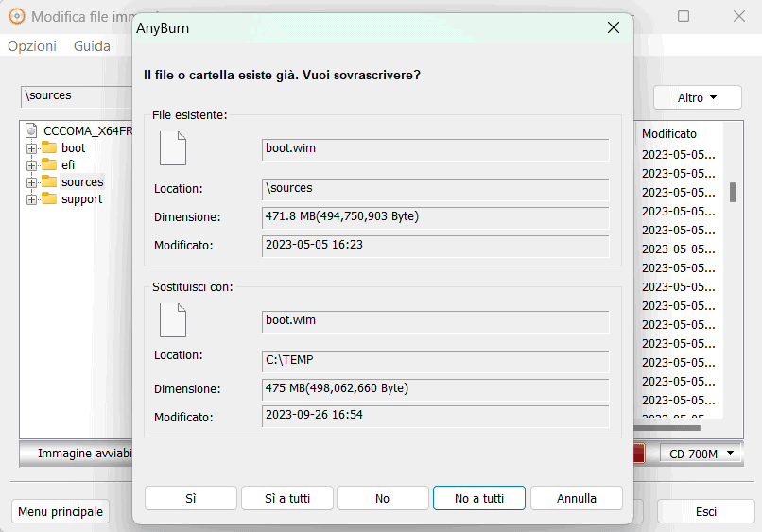
Task: Click the CCCOMA disc image icon
Action: tap(32, 130)
